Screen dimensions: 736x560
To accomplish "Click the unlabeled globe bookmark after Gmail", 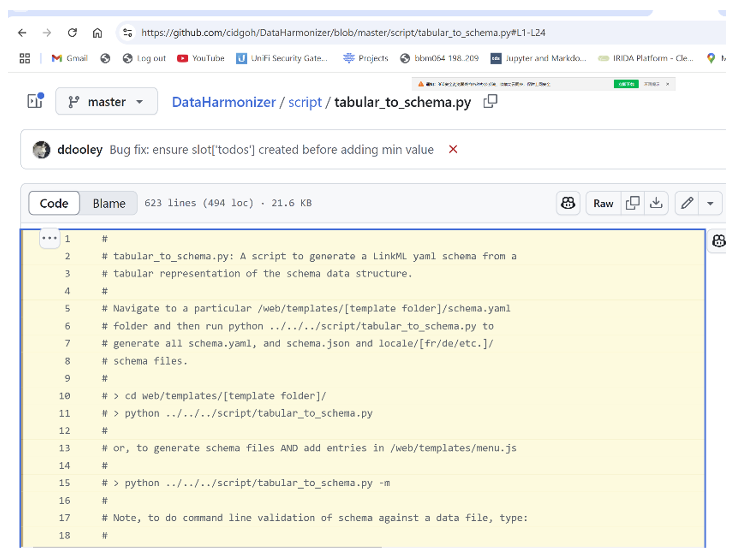I will coord(105,58).
